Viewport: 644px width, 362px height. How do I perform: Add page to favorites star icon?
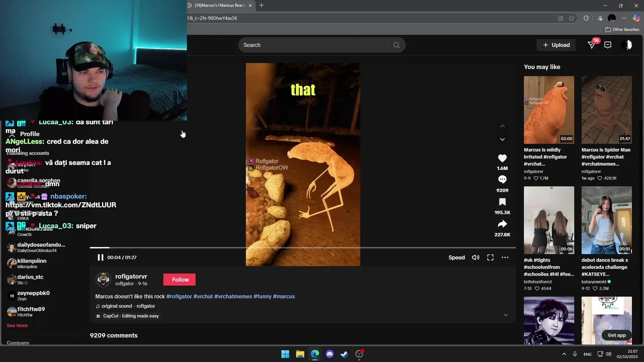coord(572,18)
